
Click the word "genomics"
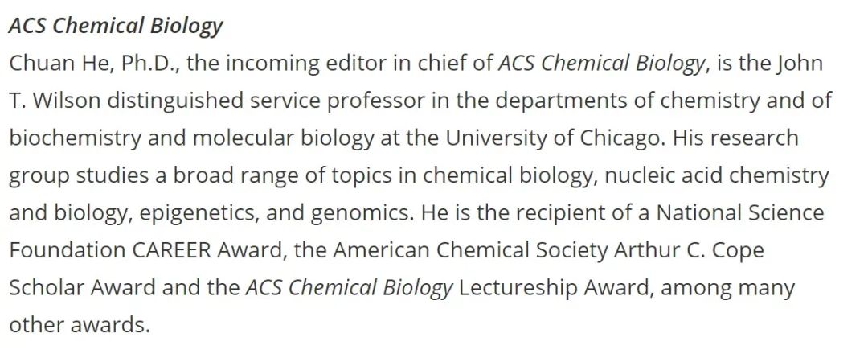(x=362, y=214)
